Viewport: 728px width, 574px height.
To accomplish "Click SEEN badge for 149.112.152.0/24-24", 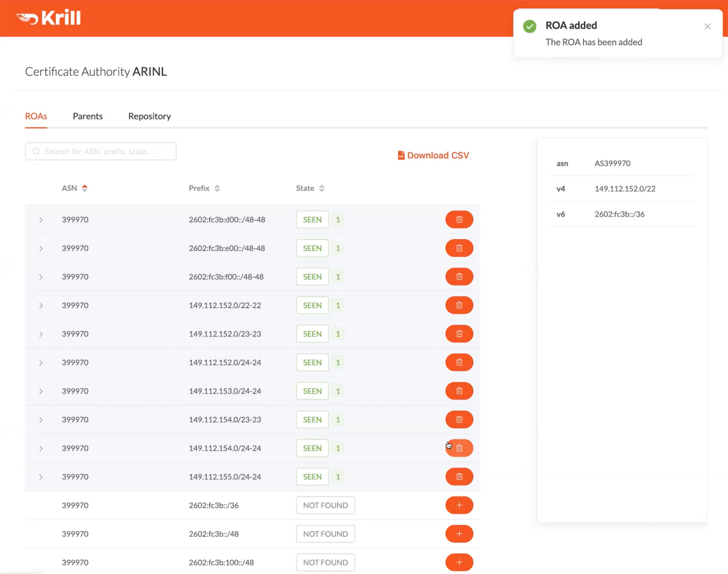I will tap(312, 362).
